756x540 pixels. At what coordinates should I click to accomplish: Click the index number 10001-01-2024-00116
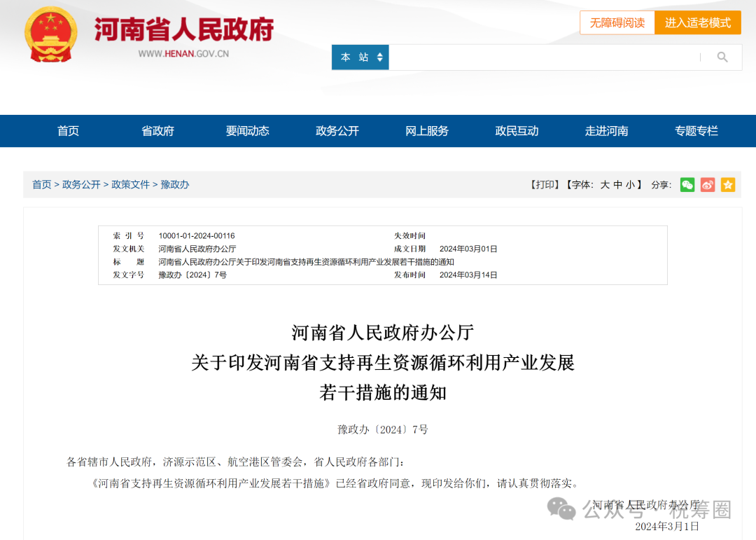tap(197, 236)
